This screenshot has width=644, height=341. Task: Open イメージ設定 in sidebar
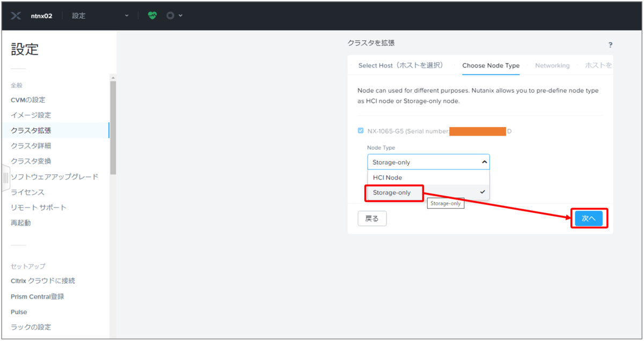31,115
